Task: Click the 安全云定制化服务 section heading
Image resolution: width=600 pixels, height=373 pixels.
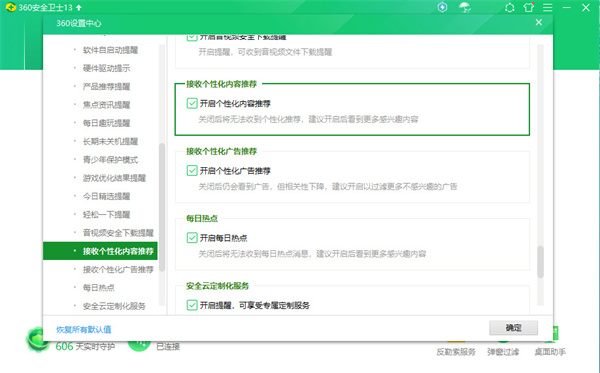Action: 217,286
